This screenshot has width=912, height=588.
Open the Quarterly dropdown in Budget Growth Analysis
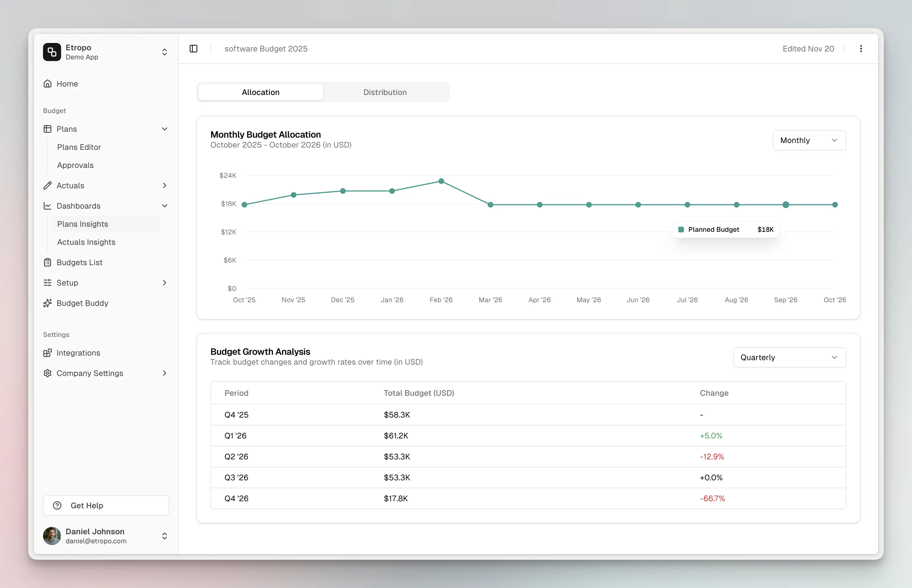coord(789,357)
